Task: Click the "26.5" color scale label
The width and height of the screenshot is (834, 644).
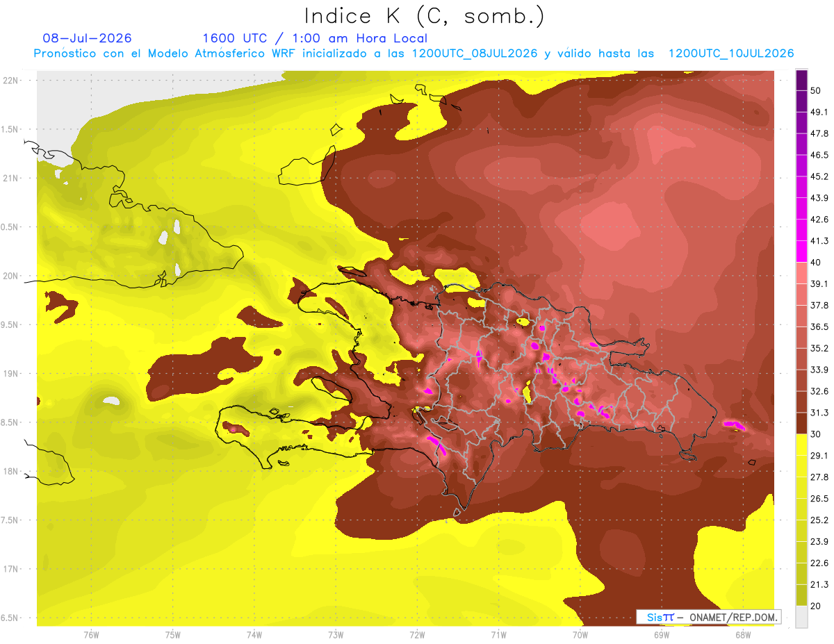Action: (819, 498)
